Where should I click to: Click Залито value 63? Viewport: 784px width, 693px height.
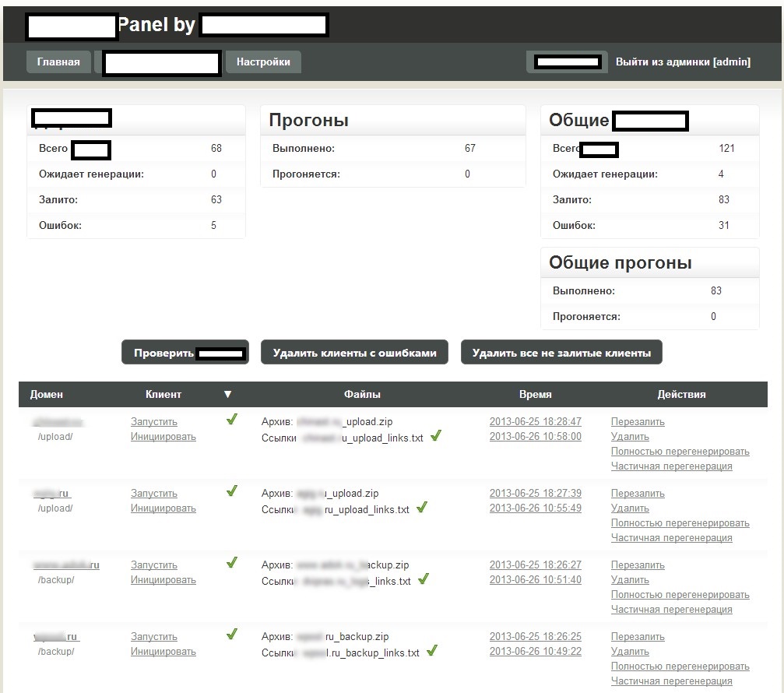pos(216,200)
